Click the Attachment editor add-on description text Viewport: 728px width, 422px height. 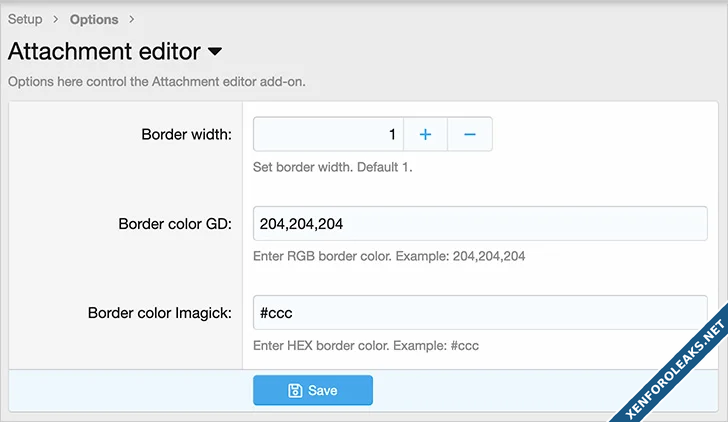click(x=157, y=81)
